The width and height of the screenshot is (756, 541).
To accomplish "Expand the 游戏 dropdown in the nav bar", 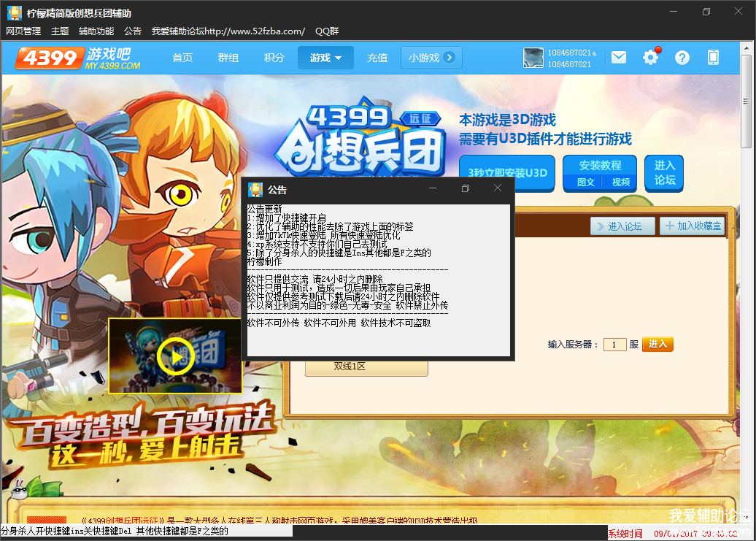I will click(325, 58).
